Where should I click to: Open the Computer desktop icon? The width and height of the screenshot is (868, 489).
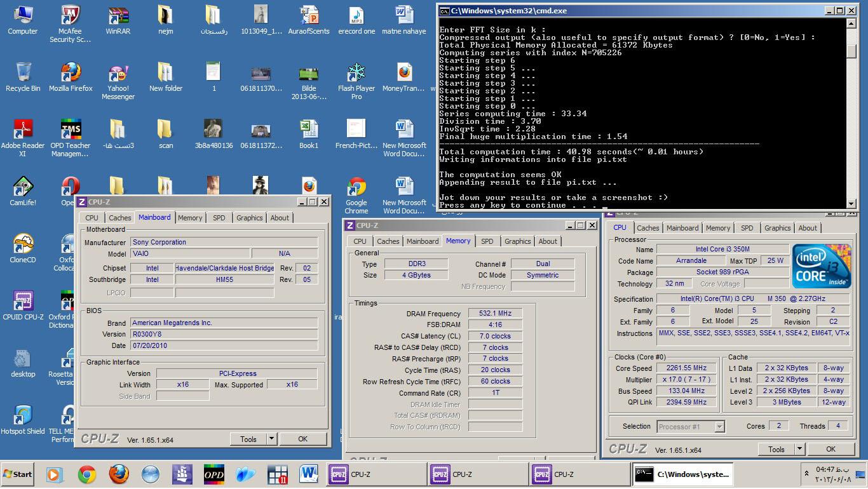[x=23, y=20]
